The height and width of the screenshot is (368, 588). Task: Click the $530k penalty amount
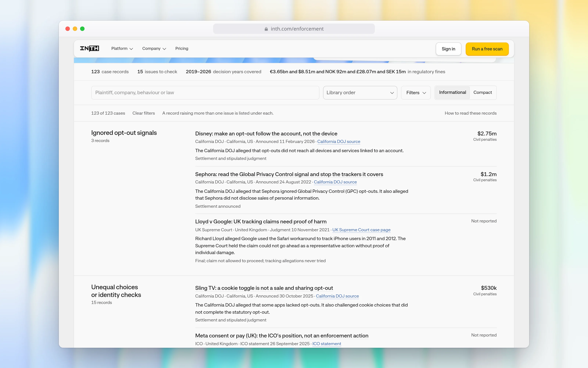489,288
